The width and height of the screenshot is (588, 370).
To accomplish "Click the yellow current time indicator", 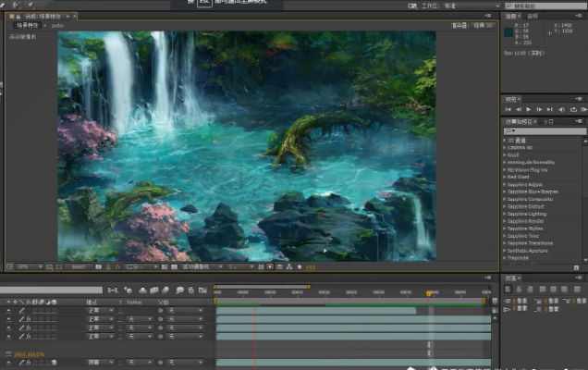I will pos(429,293).
